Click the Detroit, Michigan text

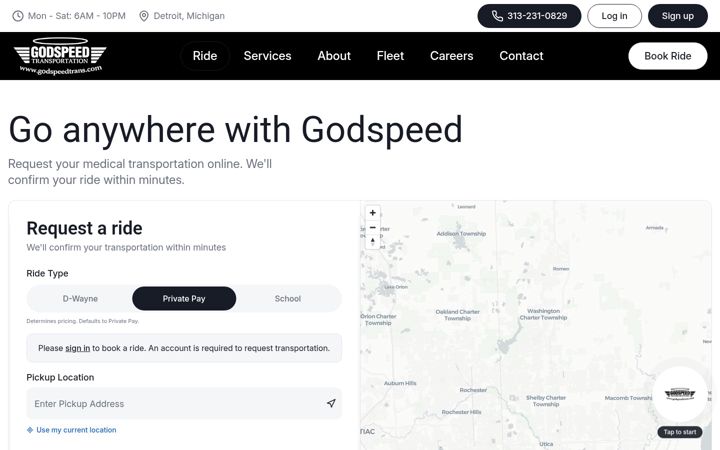(x=189, y=16)
